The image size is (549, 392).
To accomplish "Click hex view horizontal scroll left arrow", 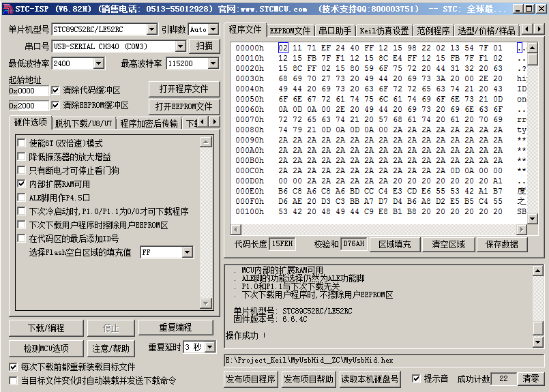I will click(x=236, y=230).
